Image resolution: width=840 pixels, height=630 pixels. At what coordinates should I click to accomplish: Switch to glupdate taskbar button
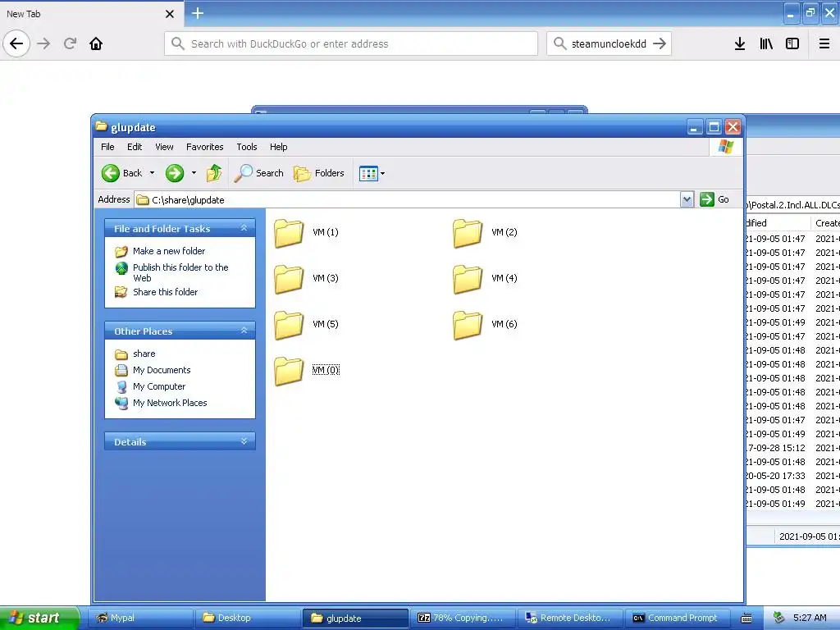(x=355, y=618)
